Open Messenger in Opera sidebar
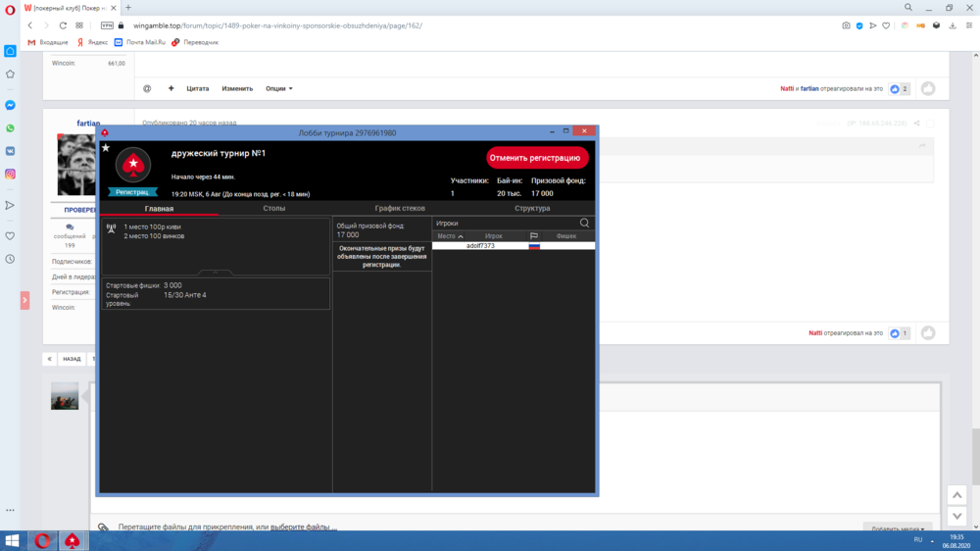980x551 pixels. 10,105
